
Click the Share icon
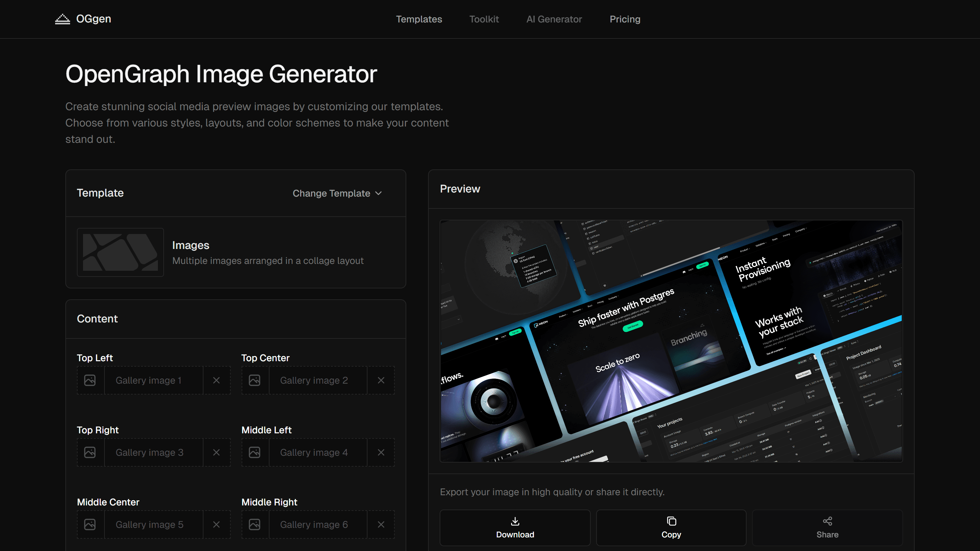pyautogui.click(x=828, y=521)
